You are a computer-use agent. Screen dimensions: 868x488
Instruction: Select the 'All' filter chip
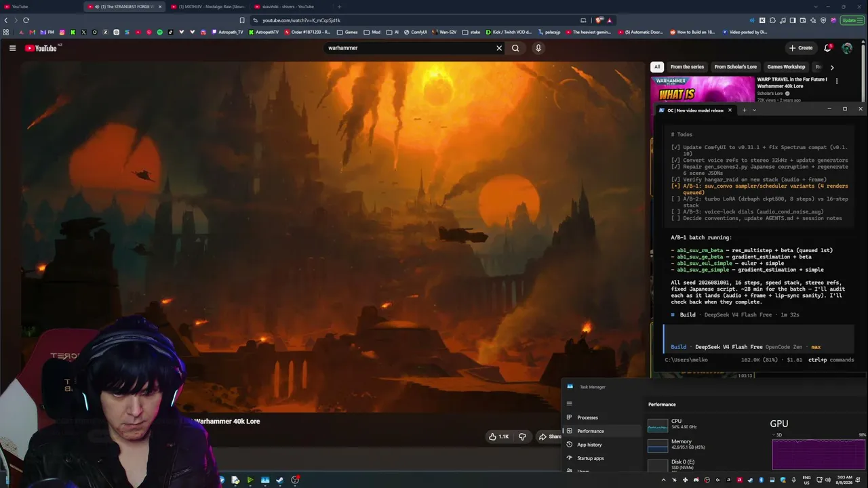(x=656, y=67)
